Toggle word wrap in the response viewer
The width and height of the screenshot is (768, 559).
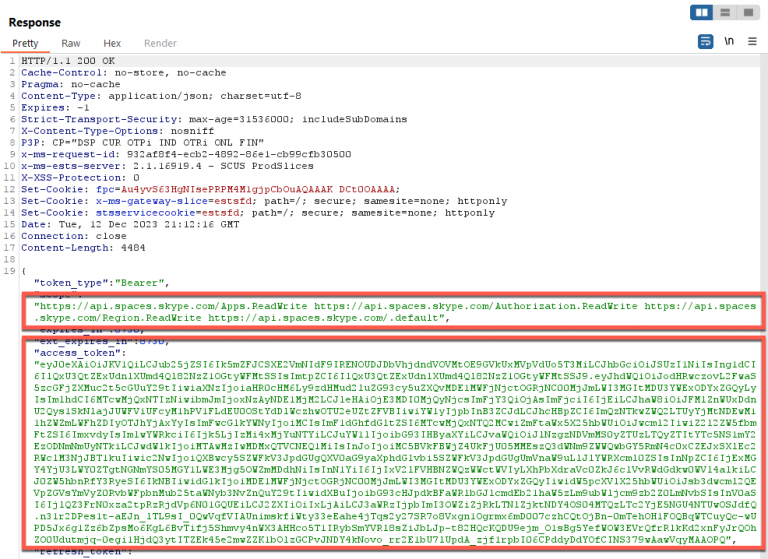[706, 41]
